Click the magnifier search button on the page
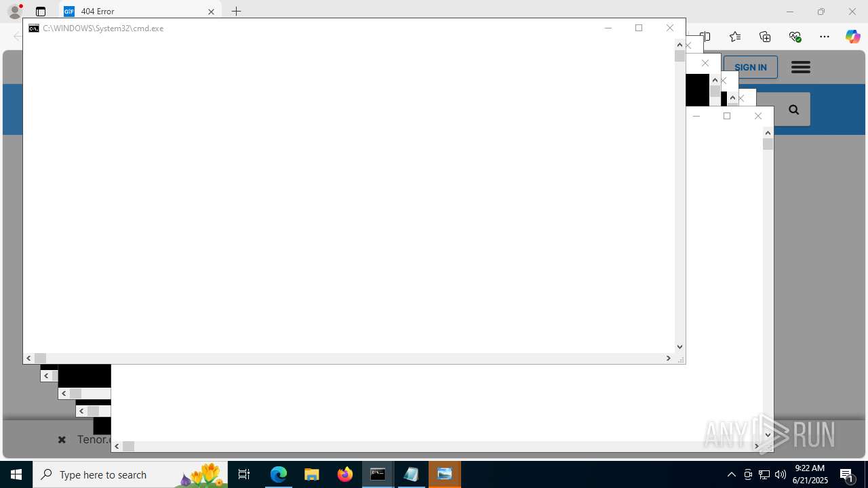The width and height of the screenshot is (868, 488). [x=793, y=110]
